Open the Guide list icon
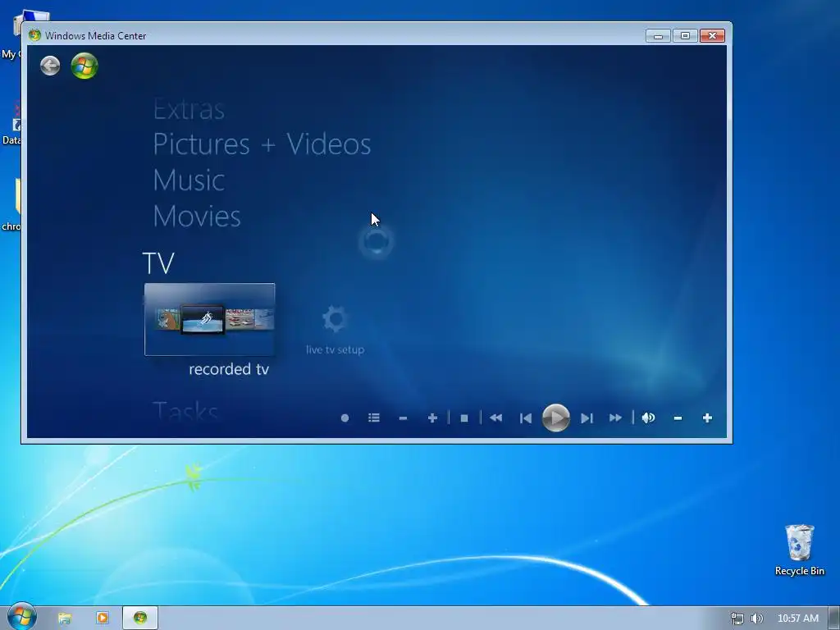 [374, 418]
